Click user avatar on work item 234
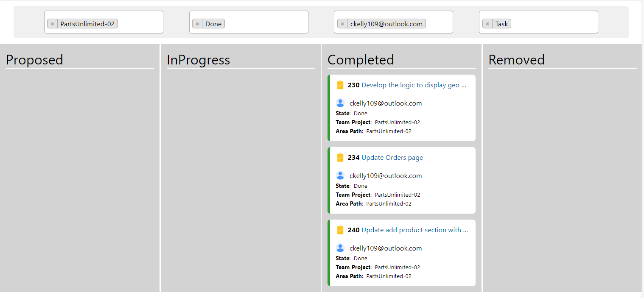The height and width of the screenshot is (298, 644). click(340, 175)
